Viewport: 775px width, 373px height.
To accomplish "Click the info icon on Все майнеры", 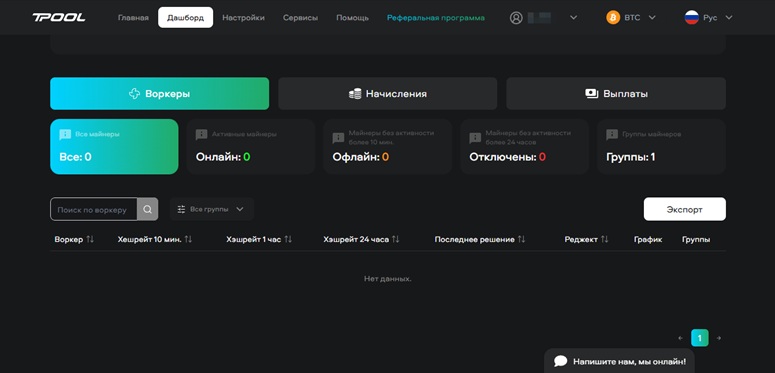I will pos(65,135).
